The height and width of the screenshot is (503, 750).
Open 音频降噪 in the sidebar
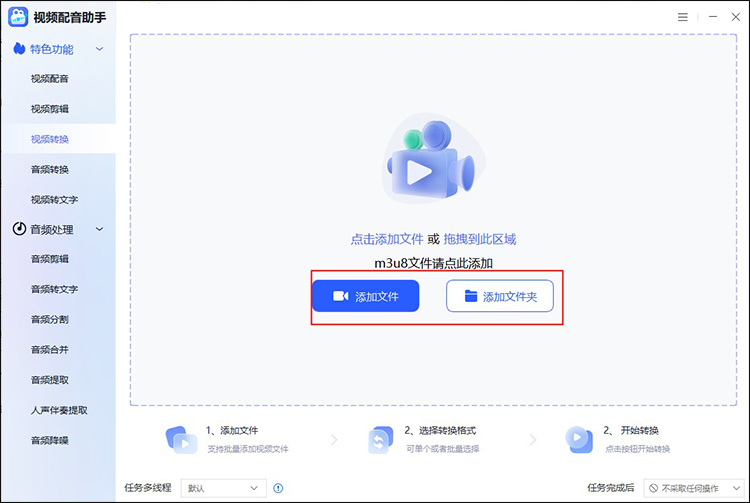click(50, 440)
